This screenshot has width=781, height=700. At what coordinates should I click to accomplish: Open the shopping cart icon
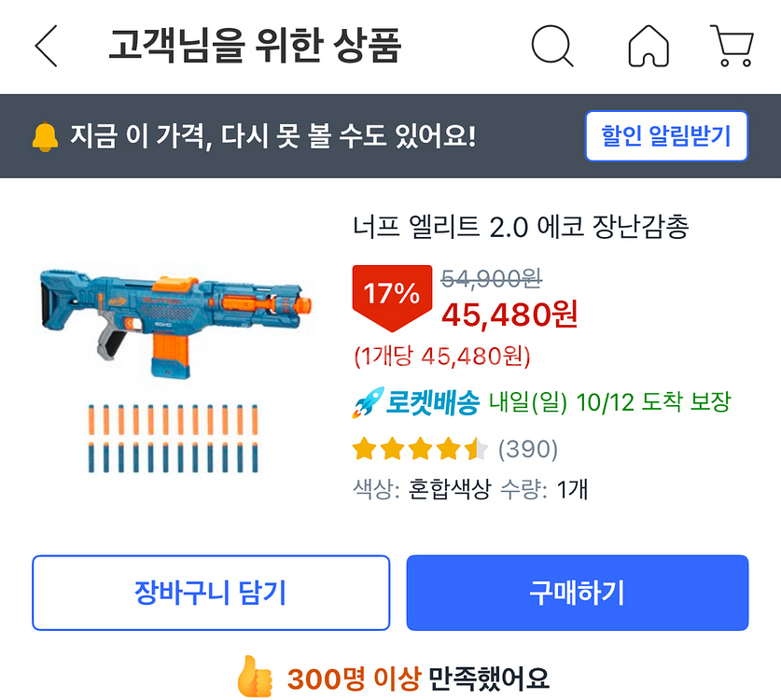click(x=732, y=46)
